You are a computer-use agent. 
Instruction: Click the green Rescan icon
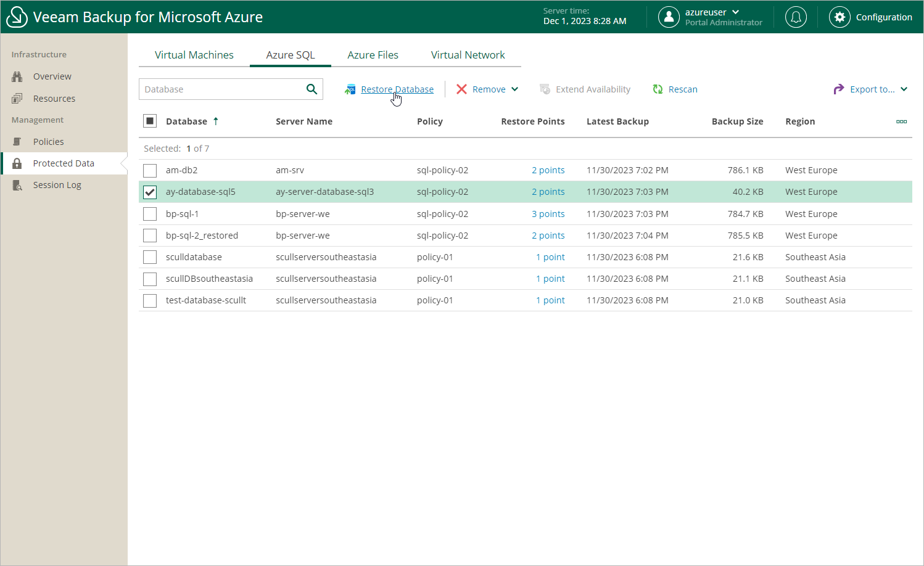pyautogui.click(x=658, y=89)
